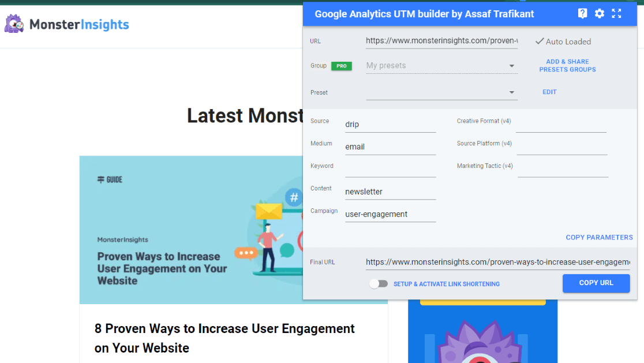Enable link shortening with the toggle switch
The image size is (644, 363).
(379, 283)
